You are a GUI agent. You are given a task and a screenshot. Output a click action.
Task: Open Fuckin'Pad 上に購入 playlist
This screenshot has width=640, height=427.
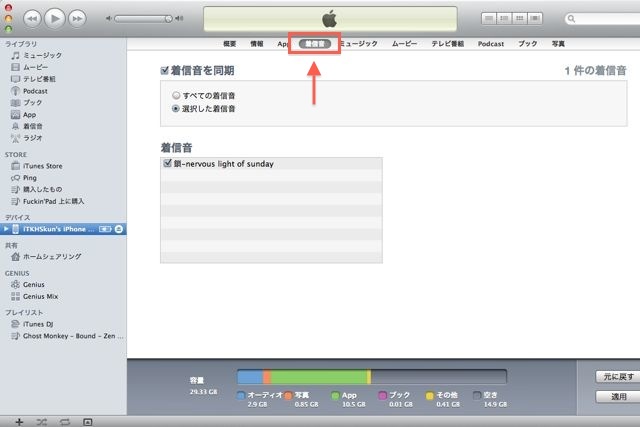pos(53,201)
